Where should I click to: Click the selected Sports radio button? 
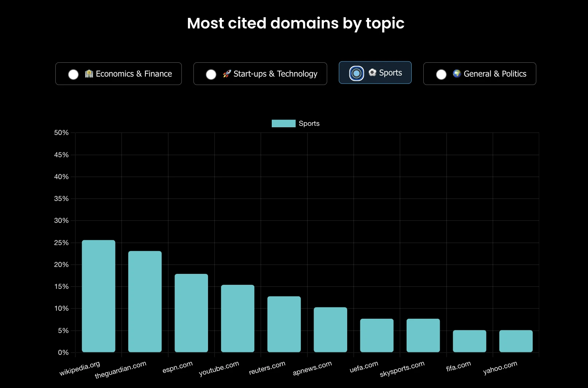click(357, 73)
